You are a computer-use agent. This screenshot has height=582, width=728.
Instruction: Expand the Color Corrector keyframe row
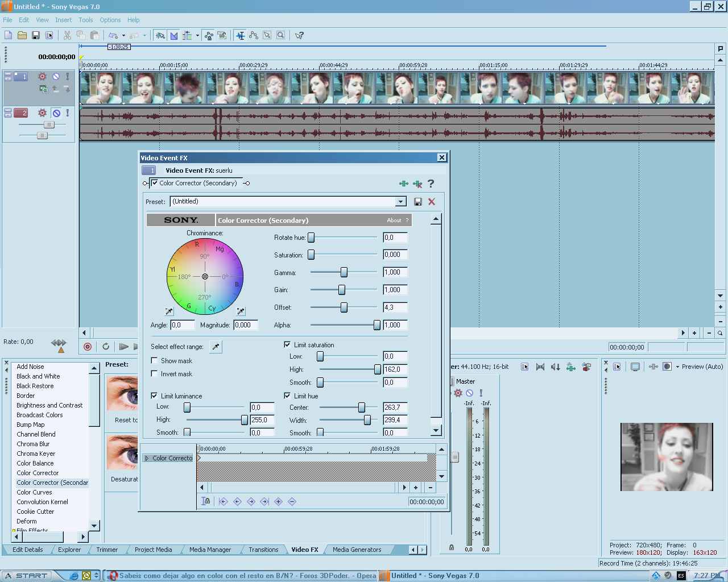pos(147,458)
